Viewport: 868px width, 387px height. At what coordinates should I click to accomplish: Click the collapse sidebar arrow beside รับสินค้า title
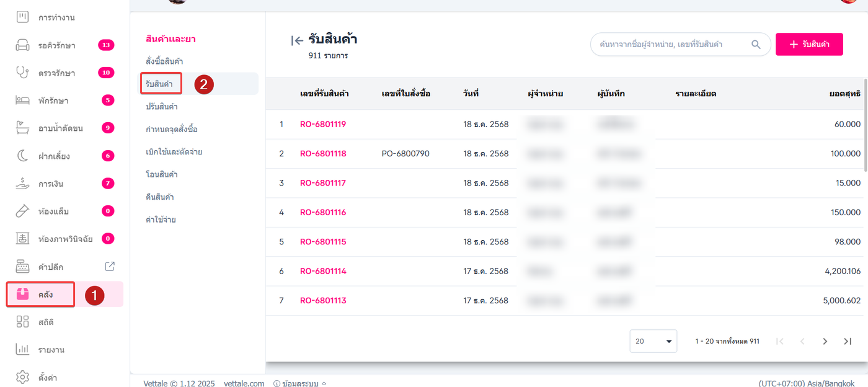tap(297, 41)
